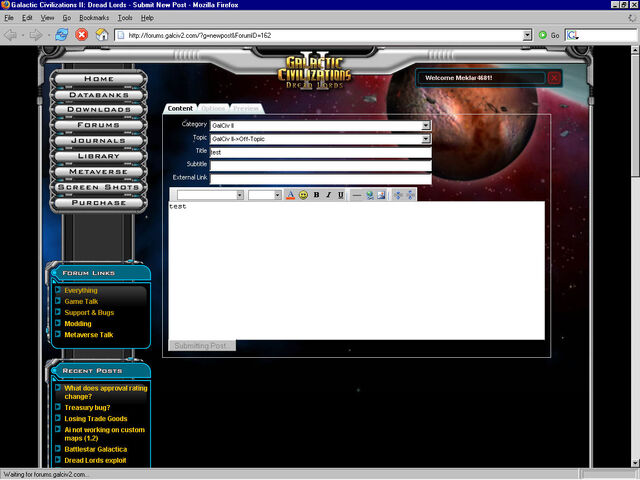The width and height of the screenshot is (640, 480).
Task: Click the last editor toolbar icon
Action: point(410,195)
